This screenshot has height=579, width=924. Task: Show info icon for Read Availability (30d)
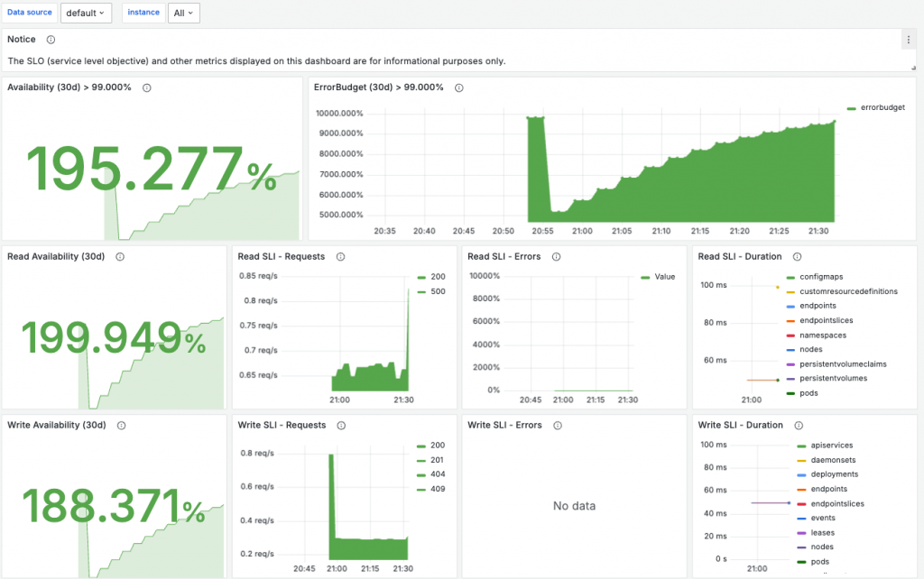[120, 257]
